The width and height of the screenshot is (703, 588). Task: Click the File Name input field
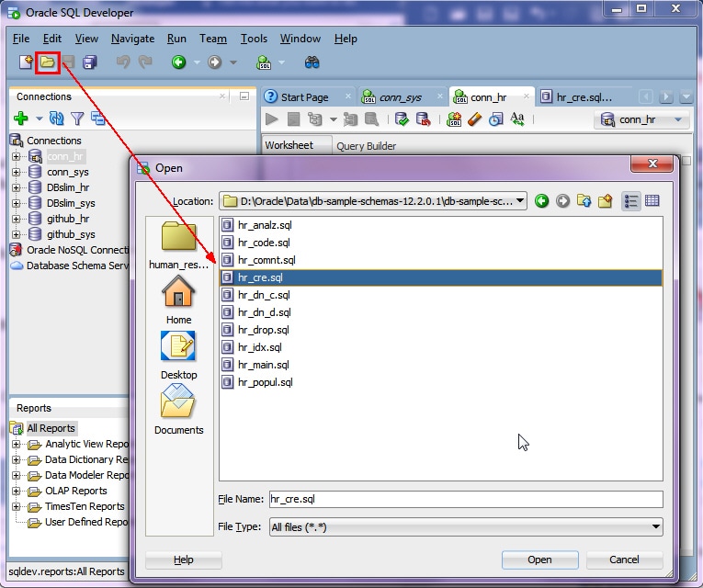[466, 499]
